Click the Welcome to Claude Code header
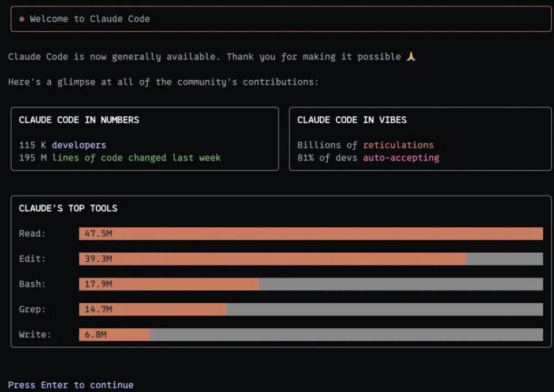 coord(90,19)
